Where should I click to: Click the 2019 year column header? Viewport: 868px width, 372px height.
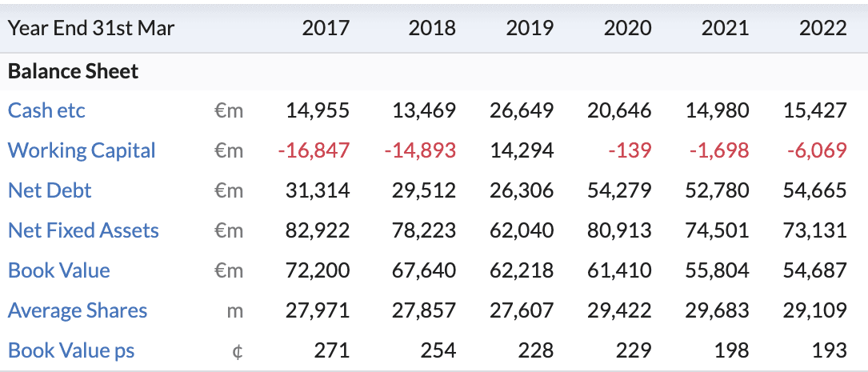coord(530,28)
